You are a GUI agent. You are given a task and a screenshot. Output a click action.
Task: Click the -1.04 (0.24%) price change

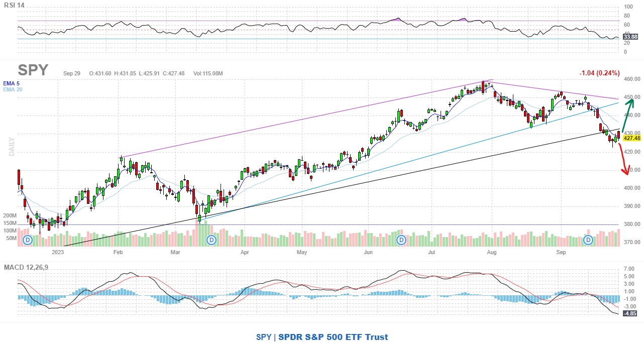click(599, 73)
